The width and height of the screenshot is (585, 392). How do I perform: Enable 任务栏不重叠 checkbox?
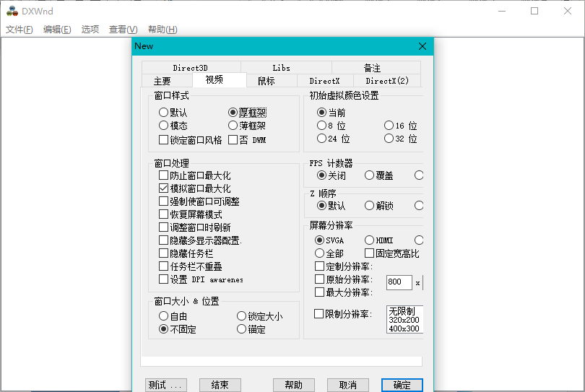click(163, 266)
